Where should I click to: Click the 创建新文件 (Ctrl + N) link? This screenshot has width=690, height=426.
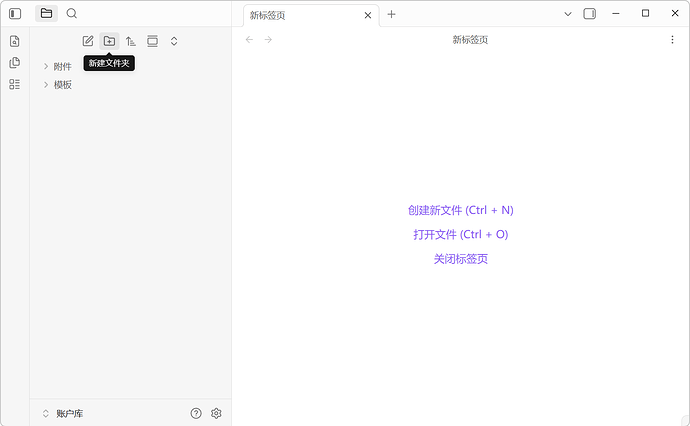tap(460, 210)
